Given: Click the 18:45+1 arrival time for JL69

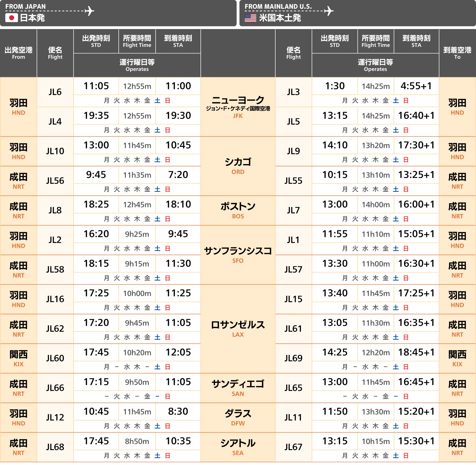Looking at the screenshot, I should [x=416, y=352].
